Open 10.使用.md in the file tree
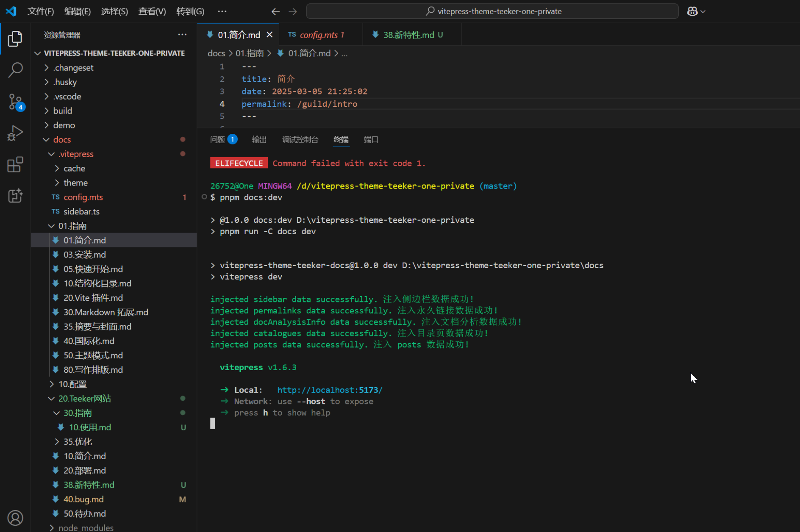 pyautogui.click(x=114, y=427)
